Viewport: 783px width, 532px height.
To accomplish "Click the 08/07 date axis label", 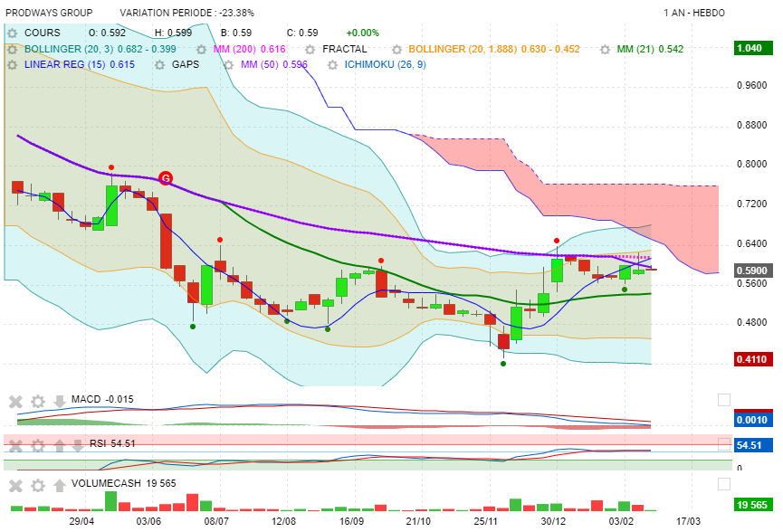I will point(216,521).
